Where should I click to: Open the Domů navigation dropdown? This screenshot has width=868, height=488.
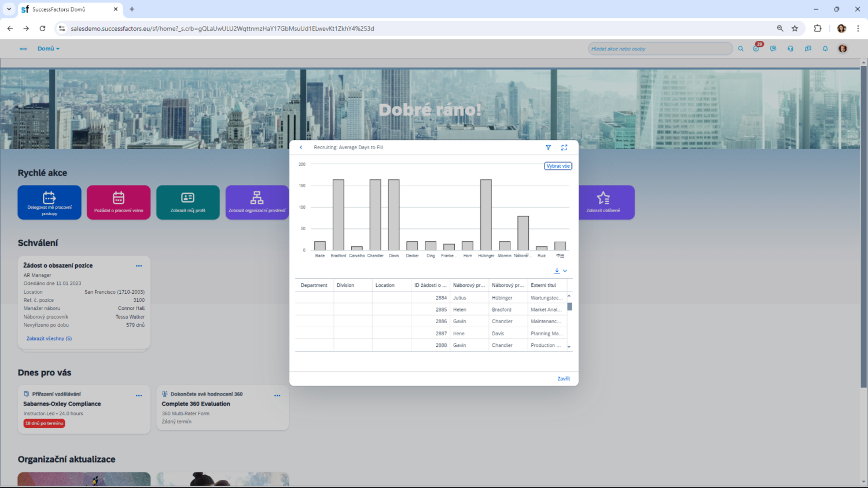coord(49,49)
